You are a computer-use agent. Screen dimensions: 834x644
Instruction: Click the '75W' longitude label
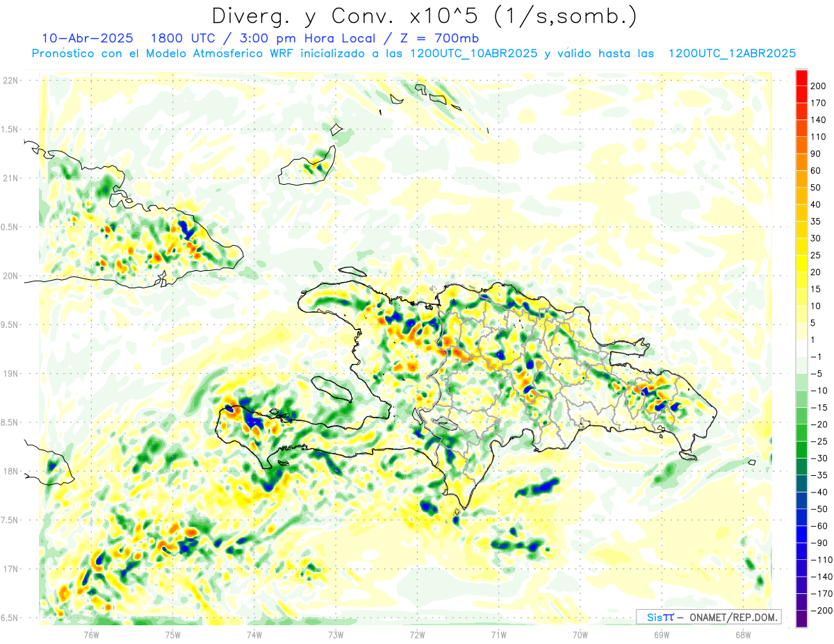coord(173,634)
